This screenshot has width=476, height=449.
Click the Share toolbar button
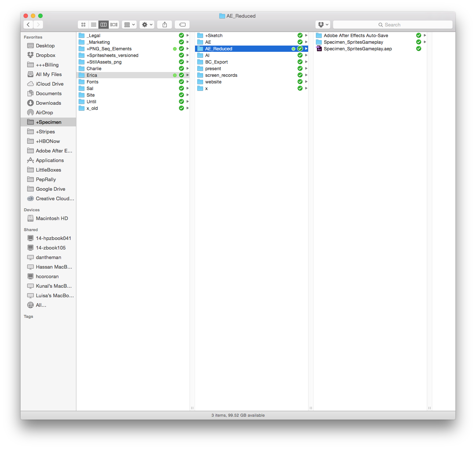(x=165, y=25)
